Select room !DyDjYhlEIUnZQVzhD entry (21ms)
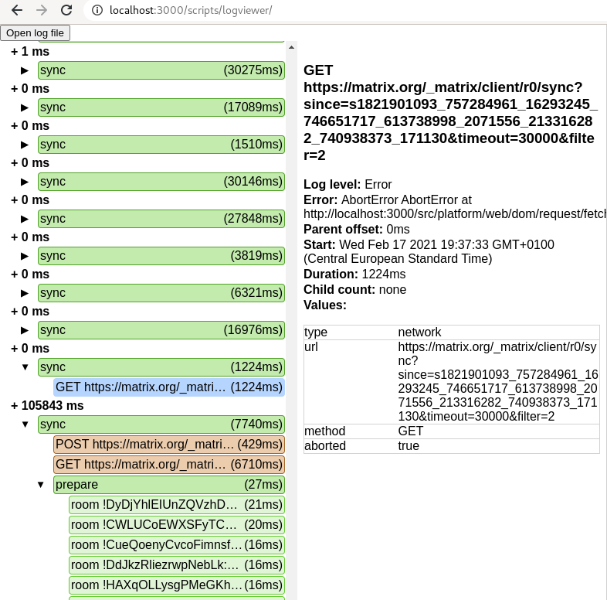 [176, 504]
